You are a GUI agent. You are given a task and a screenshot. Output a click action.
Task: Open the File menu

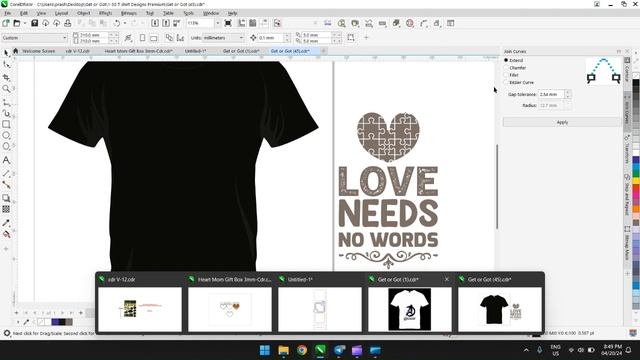pos(8,13)
